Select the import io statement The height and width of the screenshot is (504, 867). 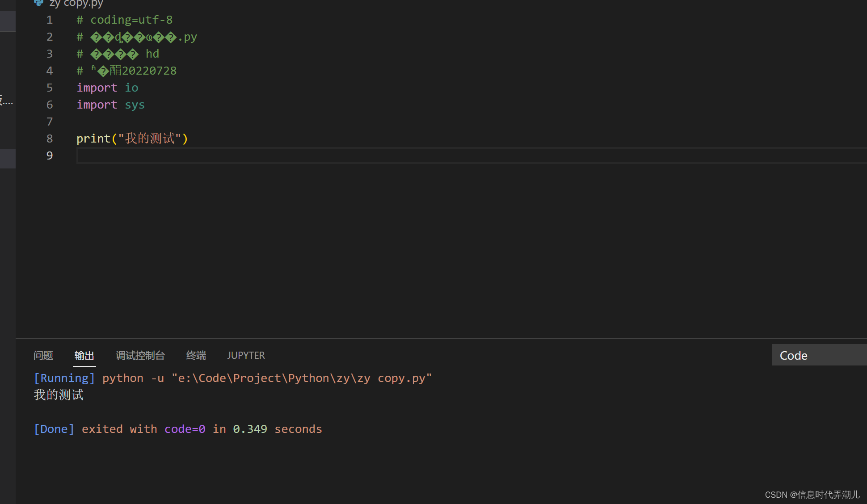107,88
